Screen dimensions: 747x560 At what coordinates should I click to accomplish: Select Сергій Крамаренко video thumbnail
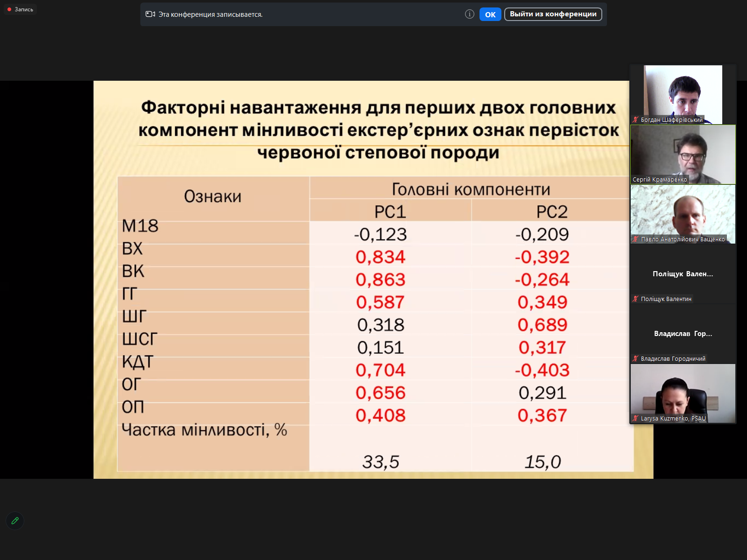click(683, 154)
